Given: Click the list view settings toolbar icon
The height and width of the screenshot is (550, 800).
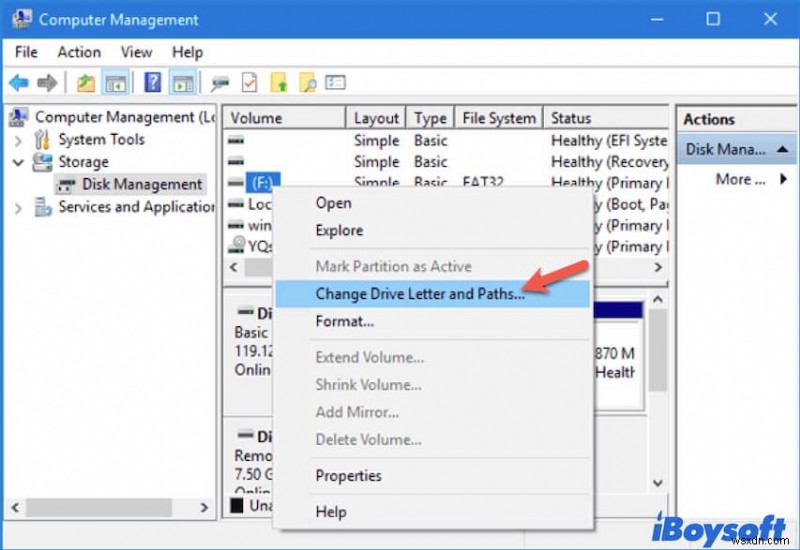Looking at the screenshot, I should [x=335, y=82].
